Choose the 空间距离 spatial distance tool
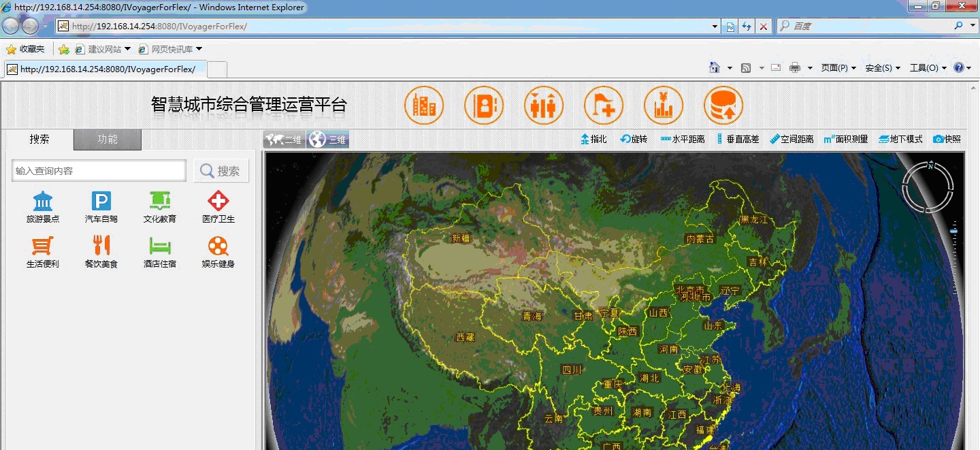 click(x=791, y=139)
